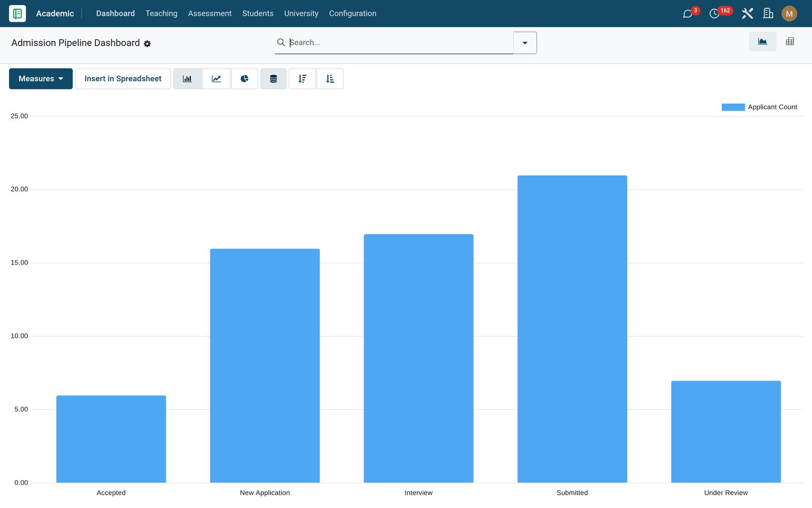Switch to line chart mode
This screenshot has width=812, height=508.
click(216, 79)
